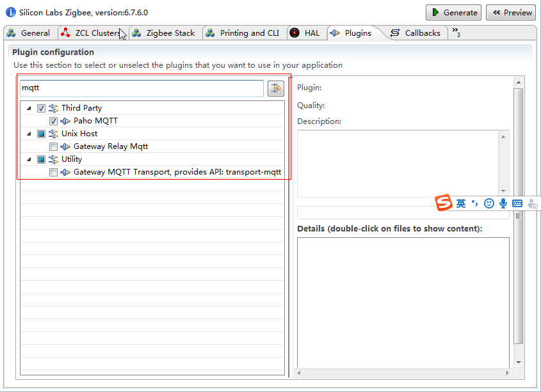Click the Gateway Relay Mqtt plugin icon
The image size is (541, 392).
65,146
